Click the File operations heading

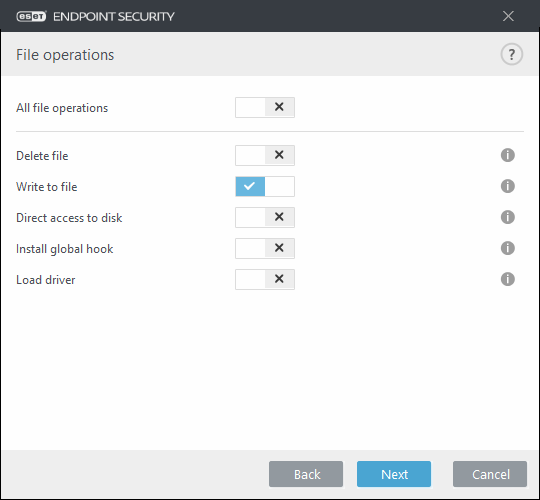coord(65,55)
